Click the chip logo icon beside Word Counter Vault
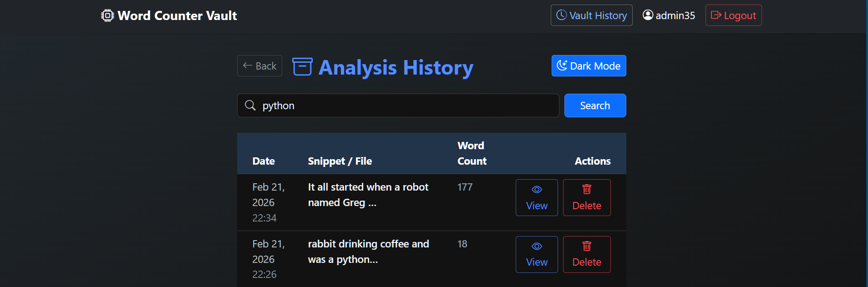 pos(107,15)
